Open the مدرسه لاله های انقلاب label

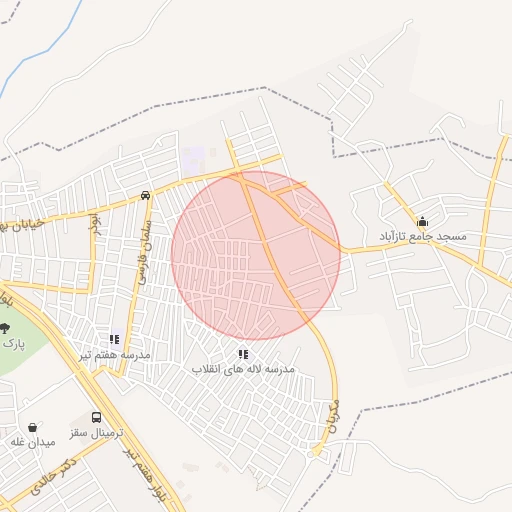[243, 369]
